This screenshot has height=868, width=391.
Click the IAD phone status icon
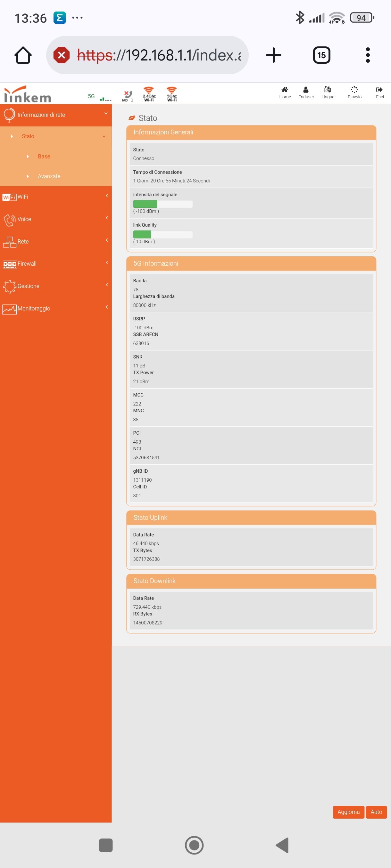(128, 95)
